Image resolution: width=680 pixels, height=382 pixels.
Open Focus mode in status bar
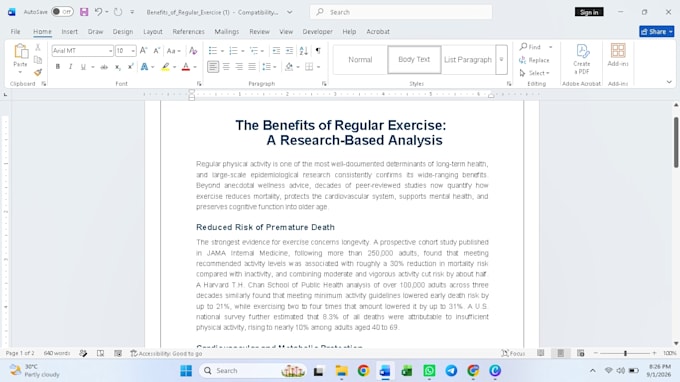click(513, 353)
